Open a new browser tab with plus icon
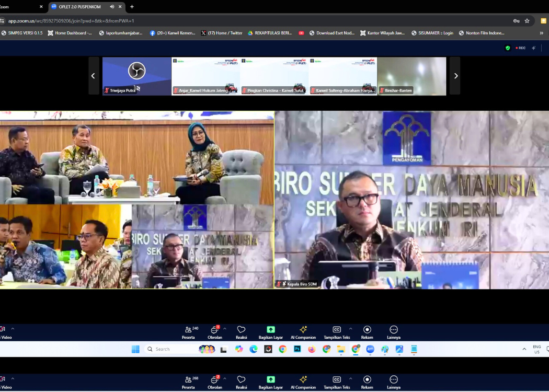Viewport: 549px width, 392px height. pos(132,7)
